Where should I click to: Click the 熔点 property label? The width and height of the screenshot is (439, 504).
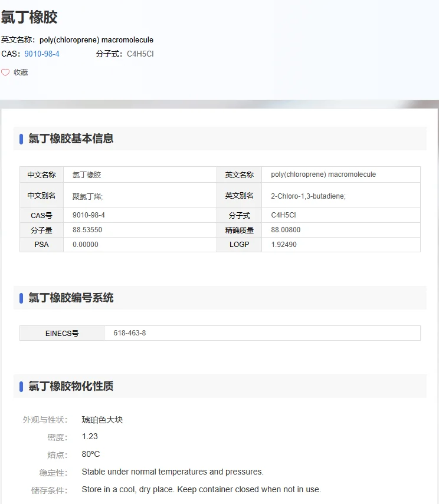point(57,455)
